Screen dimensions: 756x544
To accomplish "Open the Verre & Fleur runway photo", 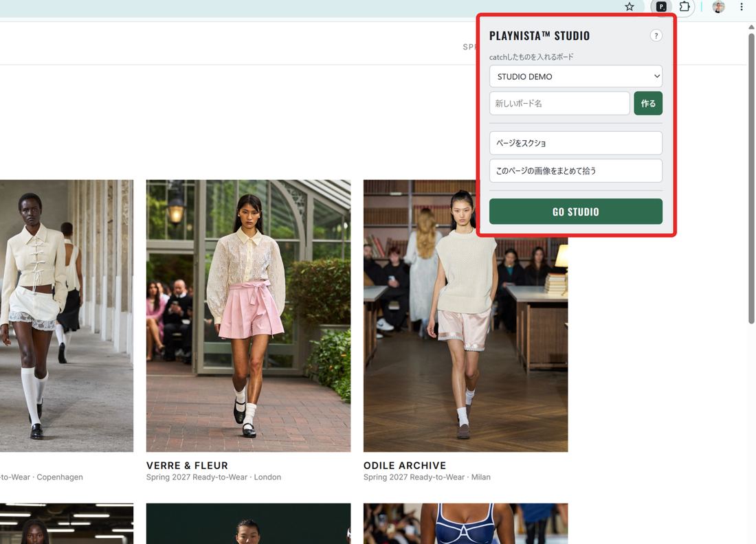I will [248, 315].
